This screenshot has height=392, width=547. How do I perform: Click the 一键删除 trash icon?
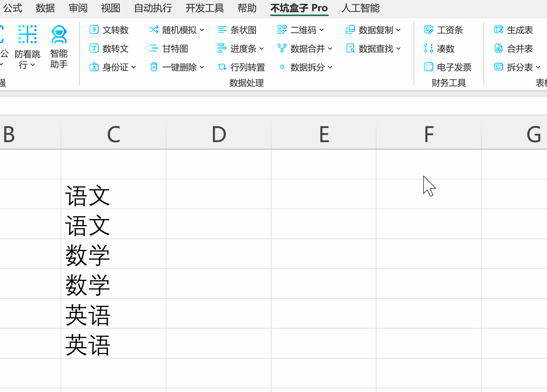154,67
